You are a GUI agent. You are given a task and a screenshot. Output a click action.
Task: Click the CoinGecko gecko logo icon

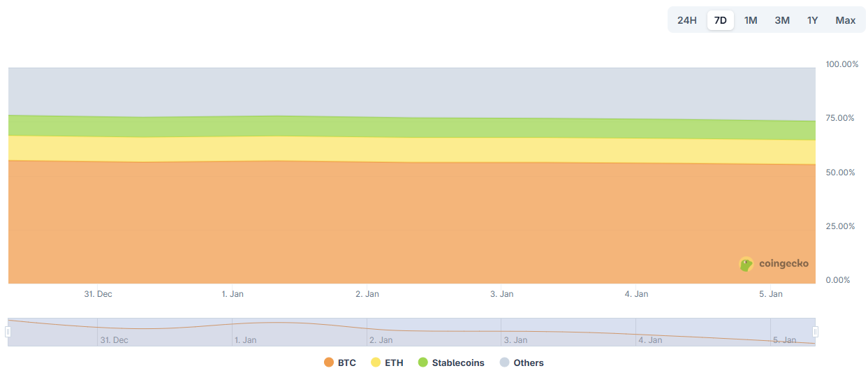746,264
